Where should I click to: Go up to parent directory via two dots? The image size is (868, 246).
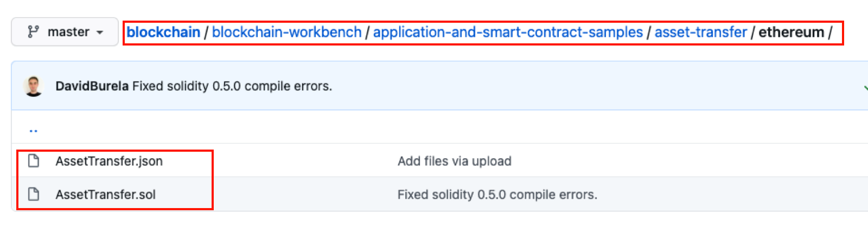34,130
